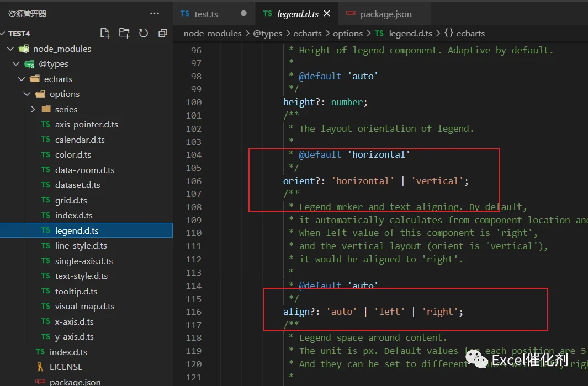The image size is (588, 386).
Task: Open y-axis.d.ts file
Action: tap(86, 336)
